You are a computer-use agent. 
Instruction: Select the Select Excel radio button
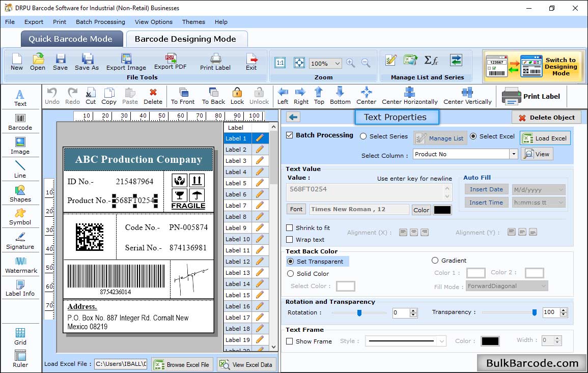tap(473, 136)
